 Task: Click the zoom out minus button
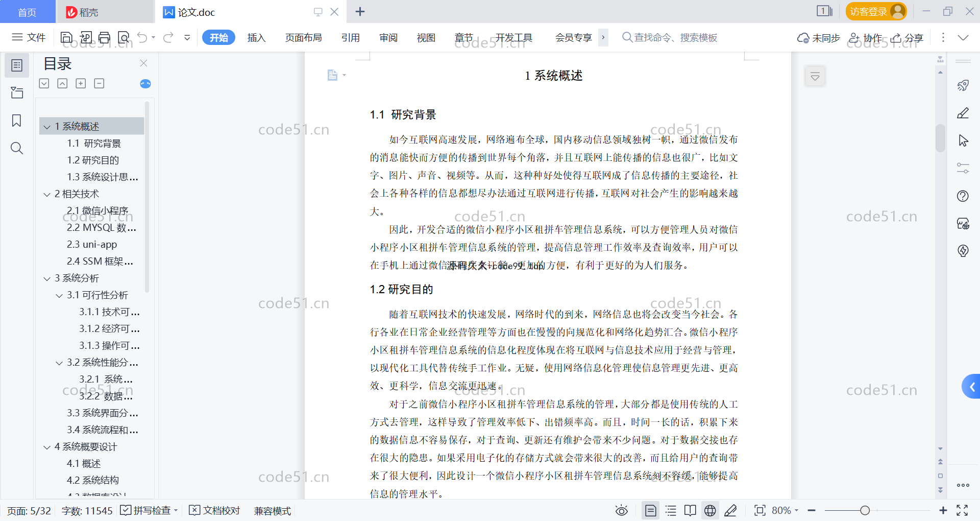click(812, 510)
